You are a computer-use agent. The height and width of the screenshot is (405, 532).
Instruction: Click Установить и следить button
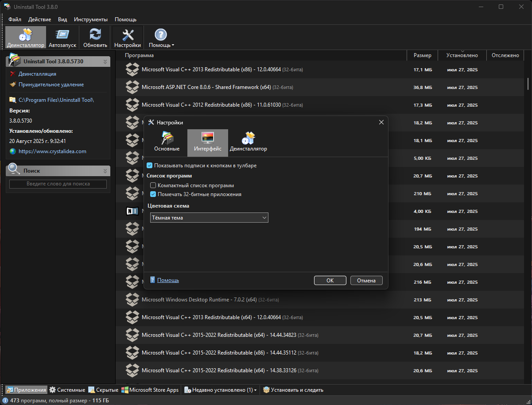[293, 390]
